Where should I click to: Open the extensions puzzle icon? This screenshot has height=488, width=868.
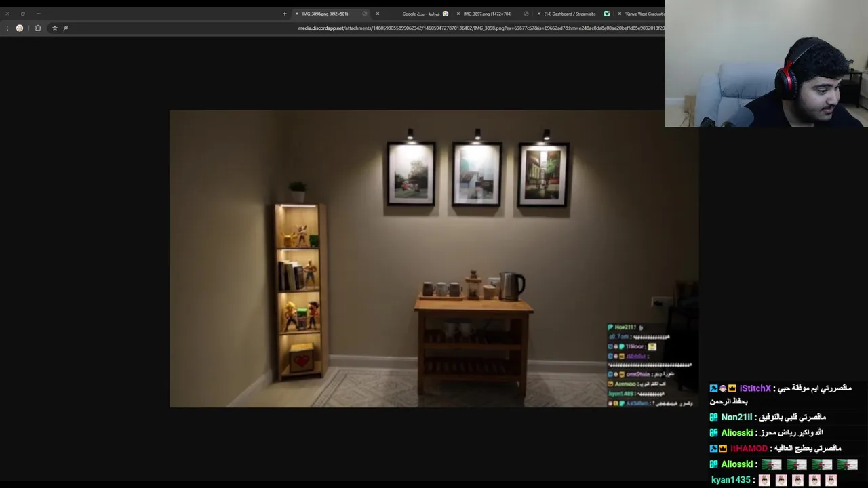pyautogui.click(x=38, y=28)
